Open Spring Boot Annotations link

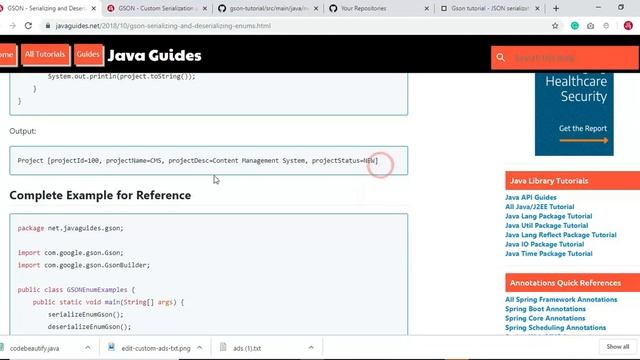(545, 309)
